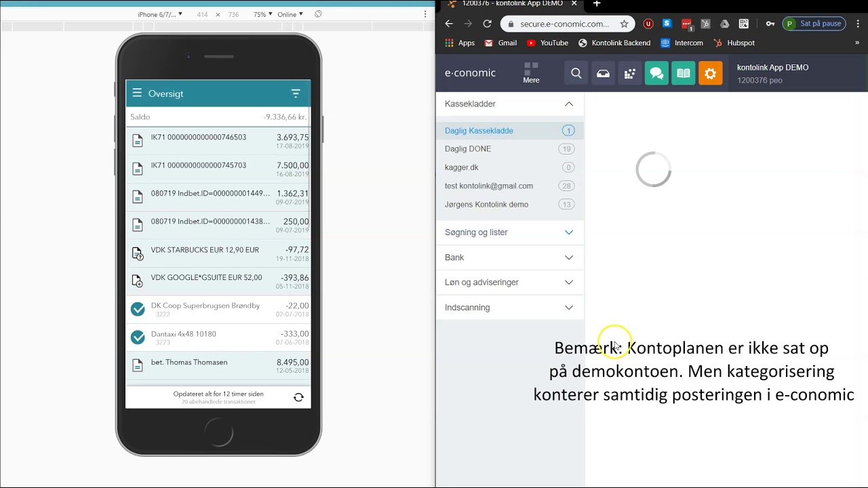Image resolution: width=868 pixels, height=488 pixels.
Task: Open test kontolink@gmail.com journal
Action: click(510, 186)
